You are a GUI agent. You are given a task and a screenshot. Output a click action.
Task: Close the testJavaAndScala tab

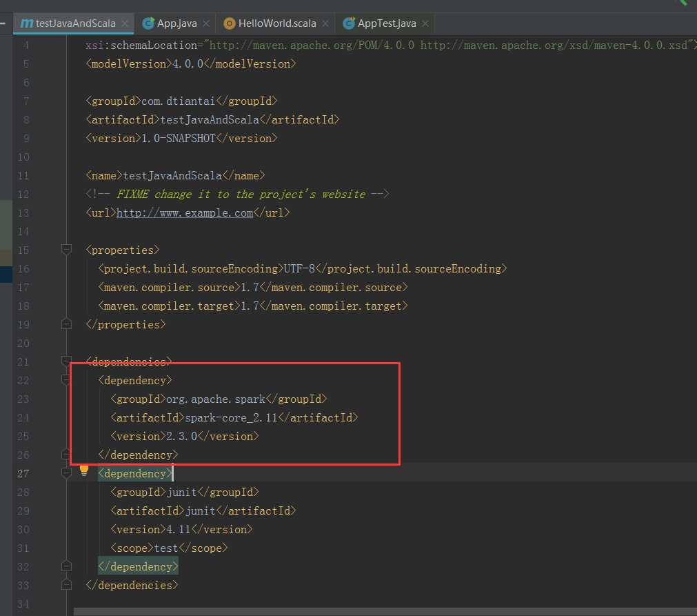coord(125,23)
